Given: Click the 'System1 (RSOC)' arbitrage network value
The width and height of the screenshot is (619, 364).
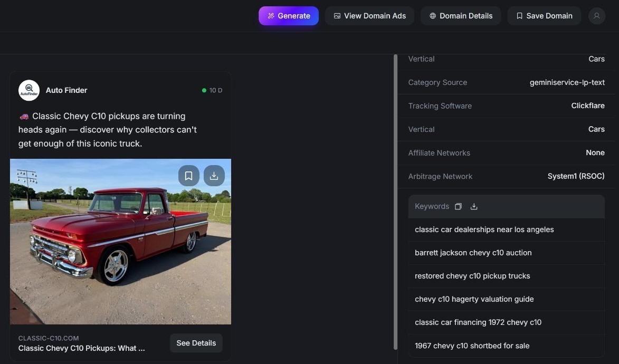Looking at the screenshot, I should click(576, 176).
